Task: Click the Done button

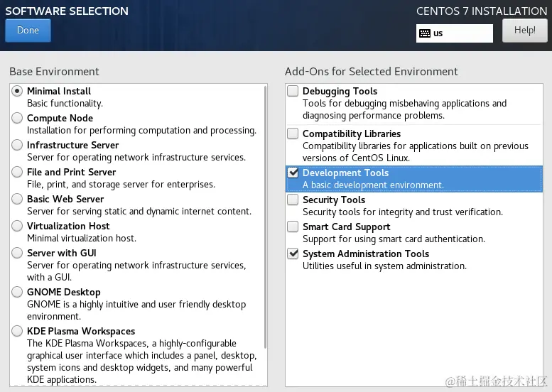Action: [28, 31]
